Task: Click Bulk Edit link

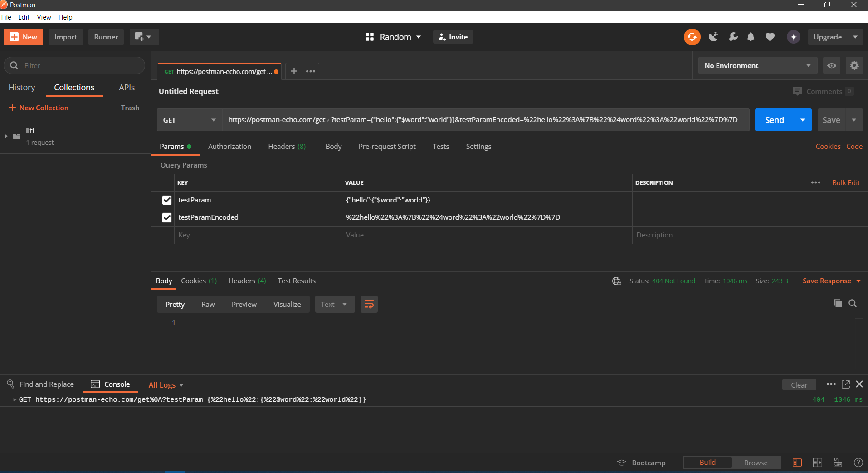Action: 846,182
